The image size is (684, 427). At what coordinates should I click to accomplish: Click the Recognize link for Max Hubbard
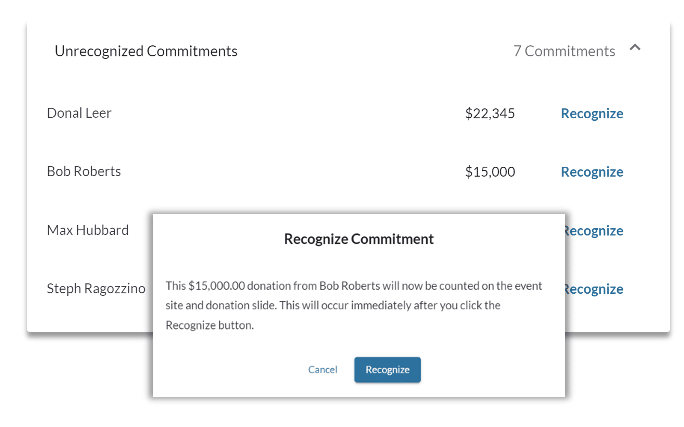[x=594, y=230]
